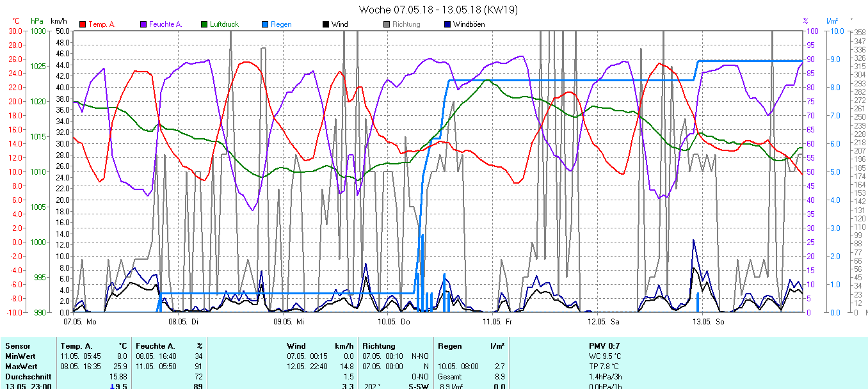Click the MaxWert row label
The height and width of the screenshot is (389, 868).
click(x=21, y=367)
